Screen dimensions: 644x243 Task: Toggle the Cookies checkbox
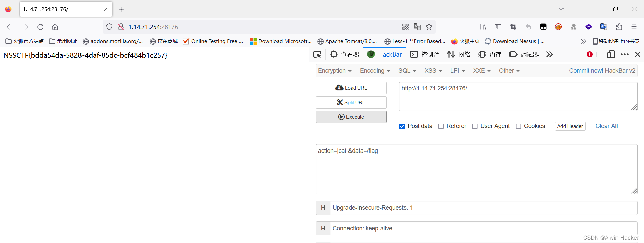(x=518, y=126)
